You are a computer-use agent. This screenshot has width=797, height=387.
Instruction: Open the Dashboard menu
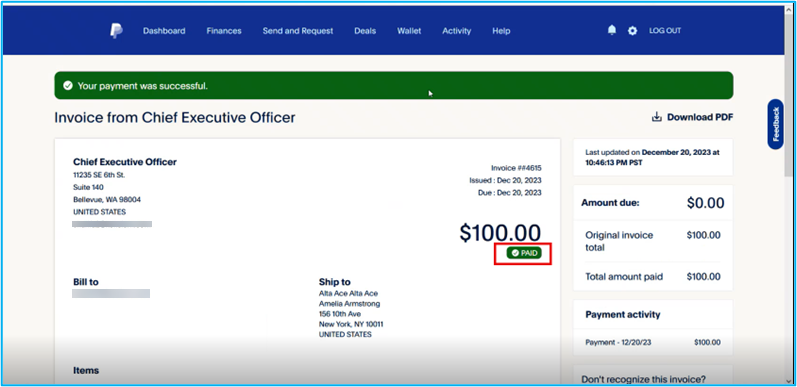[x=164, y=31]
